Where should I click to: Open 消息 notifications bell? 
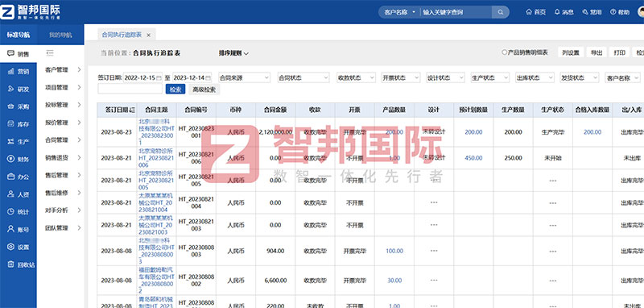[x=564, y=12]
